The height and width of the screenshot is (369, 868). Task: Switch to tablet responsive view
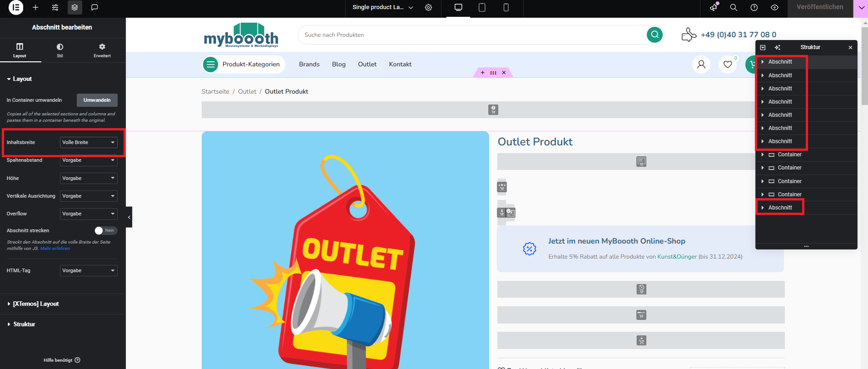(x=482, y=7)
